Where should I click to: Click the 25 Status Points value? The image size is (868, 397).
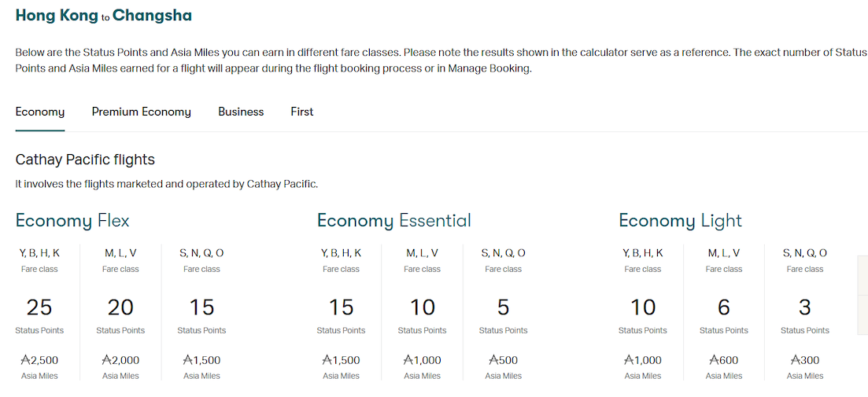[x=39, y=307]
